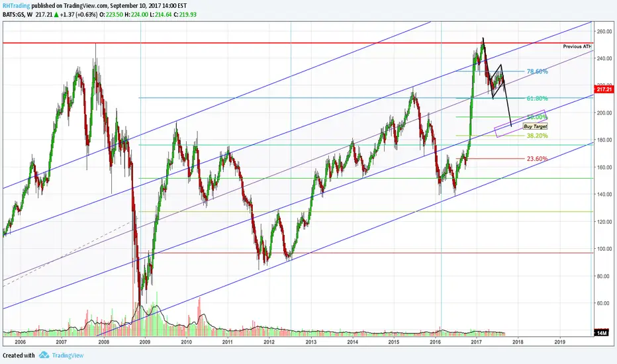
Task: Click the 61.80% Fibonacci label
Action: 537,98
